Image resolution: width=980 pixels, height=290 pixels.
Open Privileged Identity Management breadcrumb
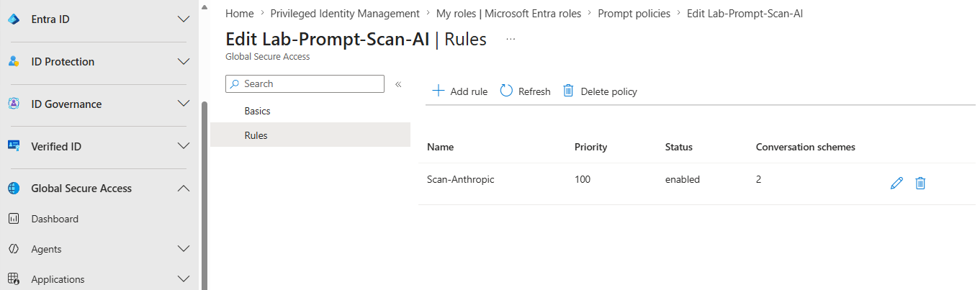[345, 14]
